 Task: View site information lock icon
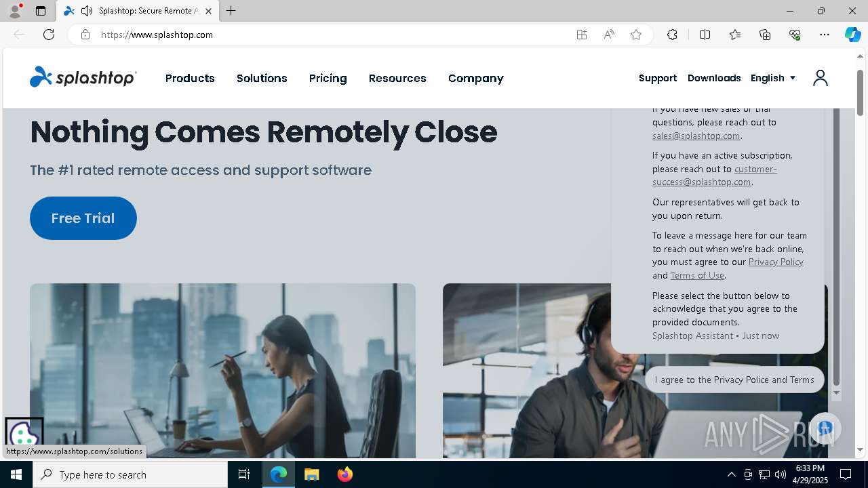click(85, 35)
